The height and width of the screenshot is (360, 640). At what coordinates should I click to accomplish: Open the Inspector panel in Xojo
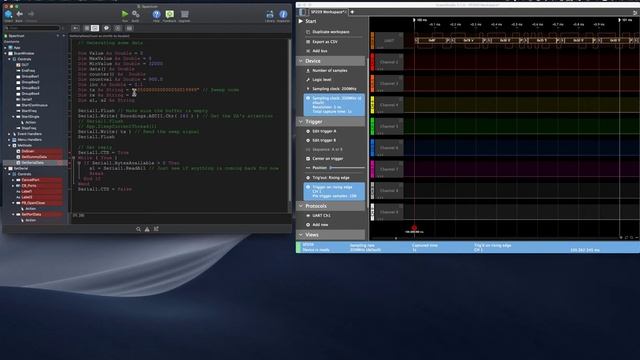[x=283, y=15]
